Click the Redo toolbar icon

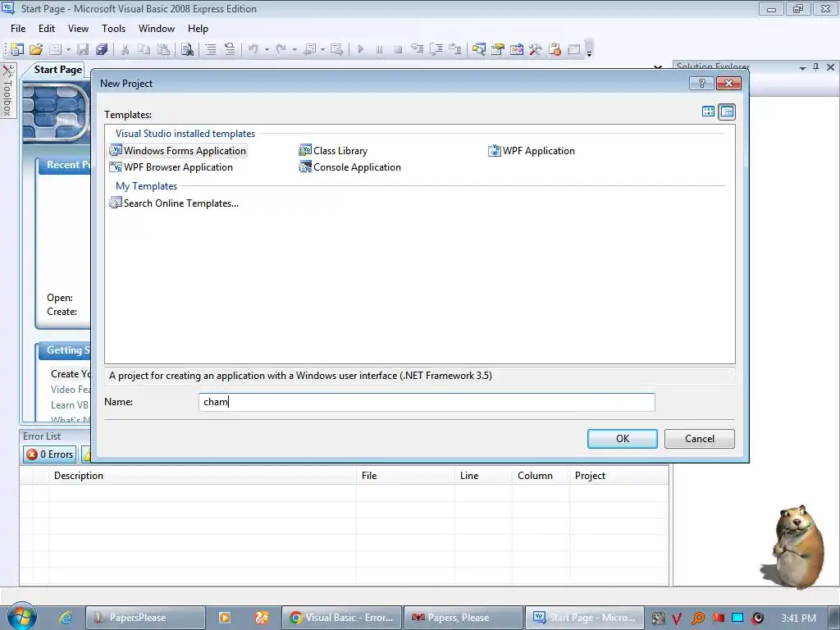point(281,49)
